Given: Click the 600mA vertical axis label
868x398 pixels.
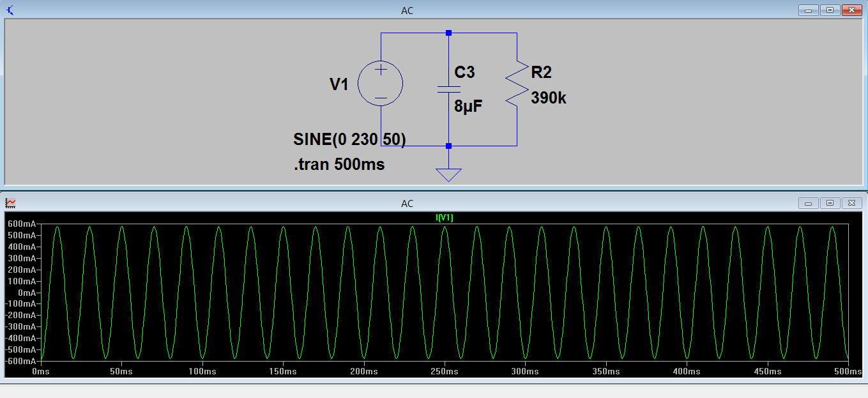Looking at the screenshot, I should [x=22, y=224].
